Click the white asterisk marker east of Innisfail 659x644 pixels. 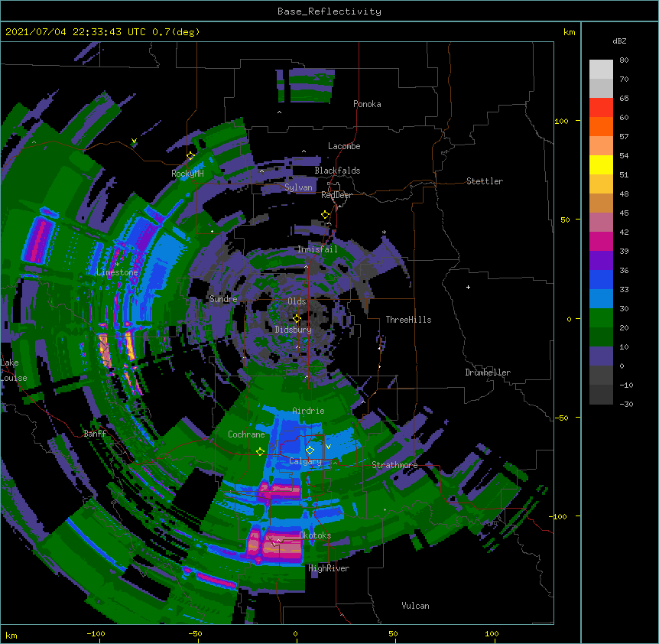(384, 233)
